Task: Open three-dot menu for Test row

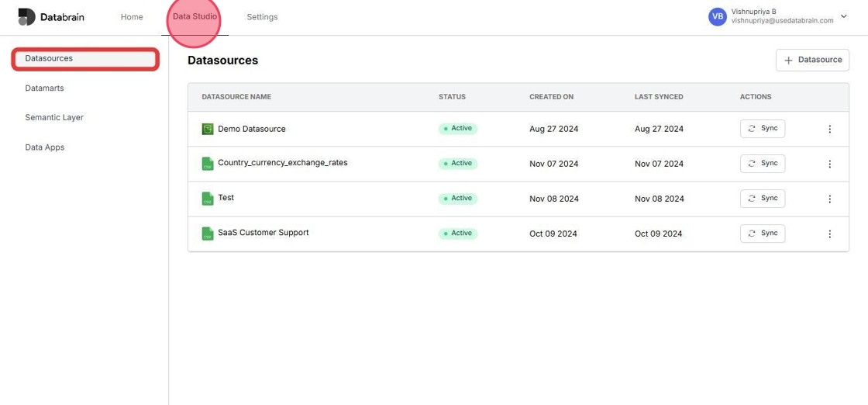Action: pos(829,199)
